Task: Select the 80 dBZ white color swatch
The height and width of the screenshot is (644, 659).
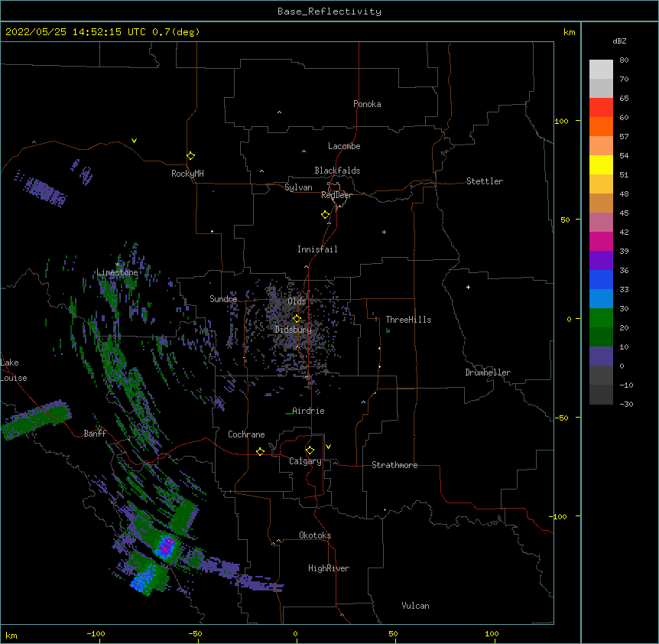Action: (601, 70)
